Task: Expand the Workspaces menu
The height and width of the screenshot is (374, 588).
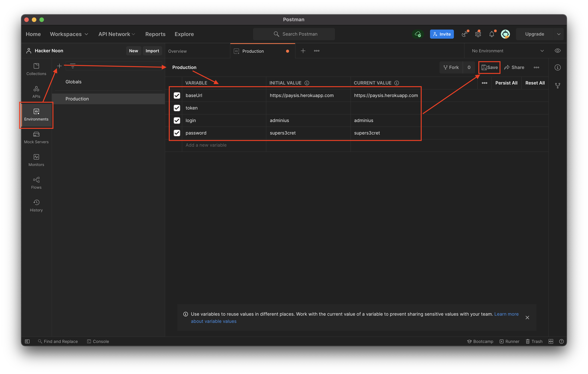Action: point(69,34)
